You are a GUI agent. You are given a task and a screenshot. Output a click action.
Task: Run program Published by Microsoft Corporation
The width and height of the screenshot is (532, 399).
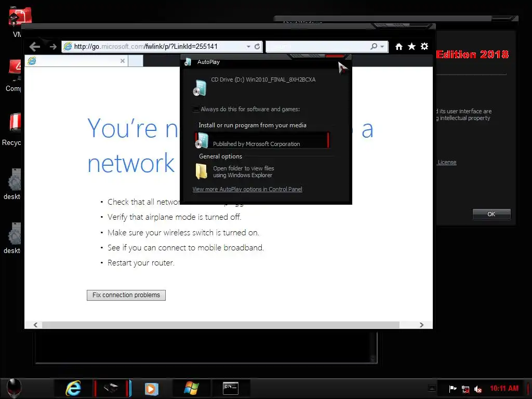tap(262, 140)
